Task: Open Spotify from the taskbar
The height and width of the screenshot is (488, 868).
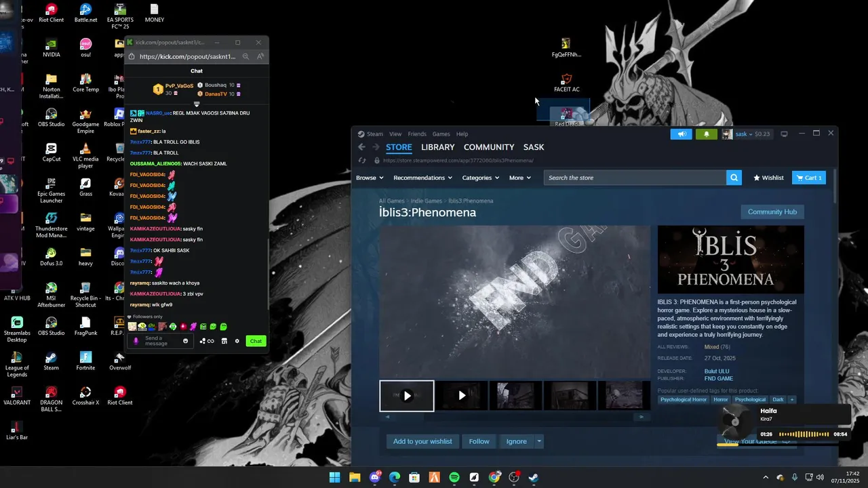Action: [454, 477]
